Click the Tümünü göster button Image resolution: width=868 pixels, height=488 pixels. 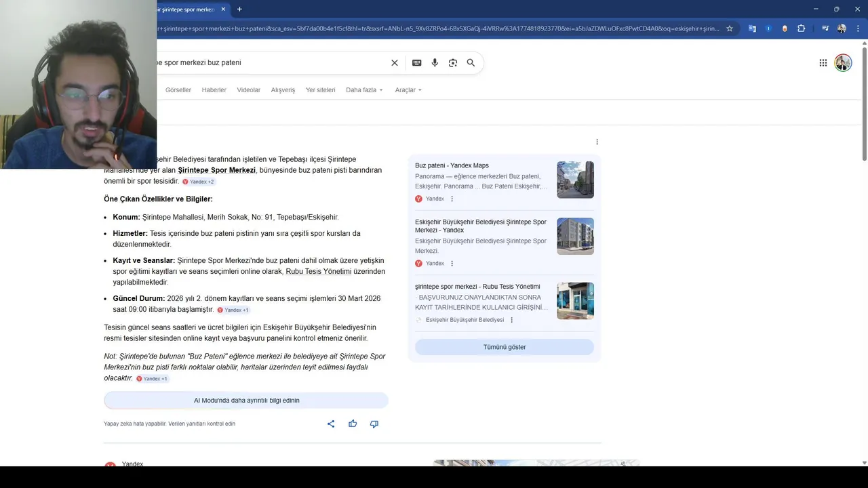point(505,347)
